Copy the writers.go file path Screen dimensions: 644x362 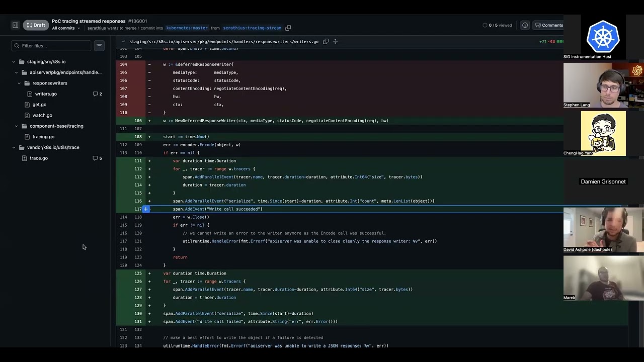[x=326, y=42]
